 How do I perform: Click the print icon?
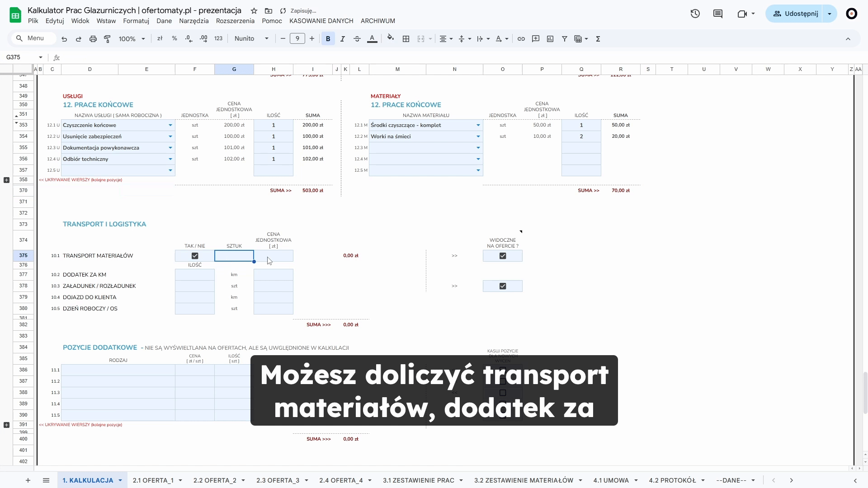[93, 39]
